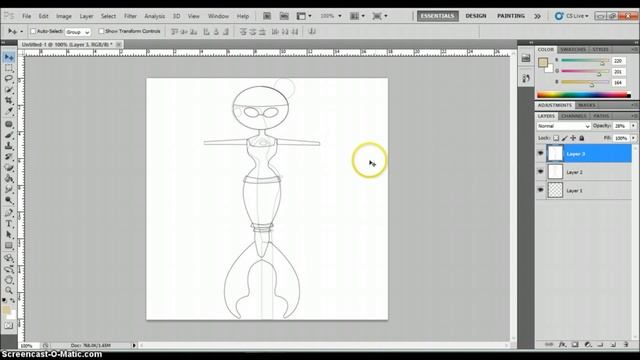Toggle Lock image pixels brush icon

pos(564,138)
